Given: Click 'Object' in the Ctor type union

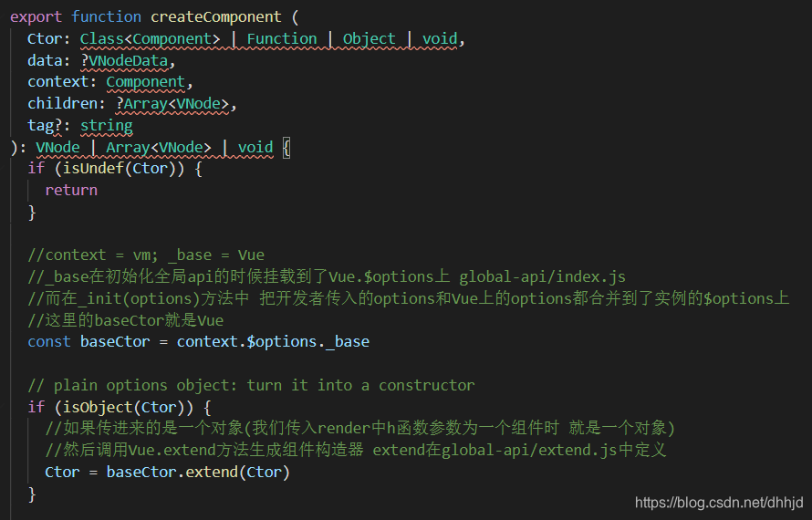Looking at the screenshot, I should (369, 39).
